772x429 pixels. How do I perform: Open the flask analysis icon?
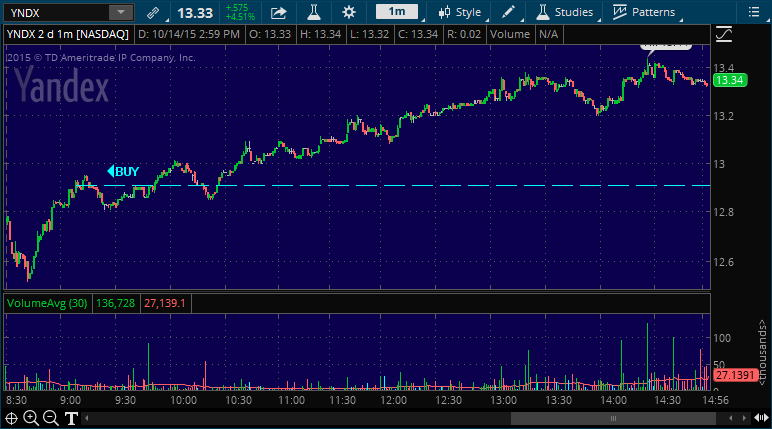click(314, 12)
